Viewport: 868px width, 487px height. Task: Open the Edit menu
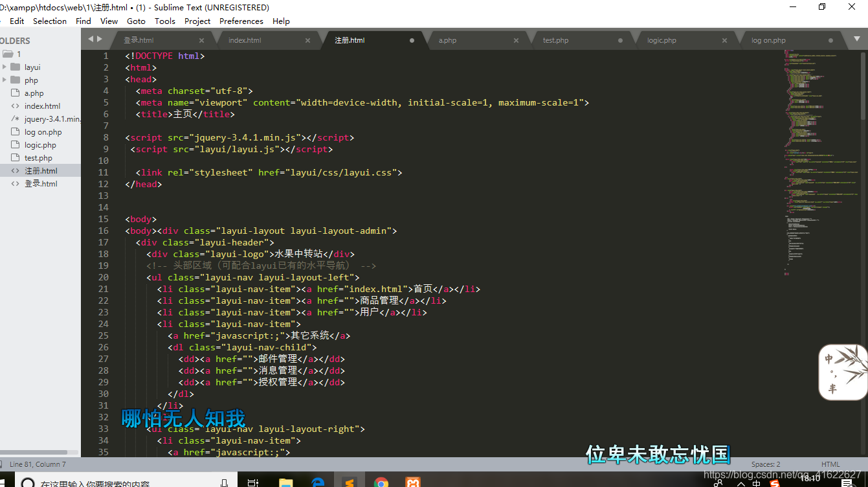coord(17,21)
